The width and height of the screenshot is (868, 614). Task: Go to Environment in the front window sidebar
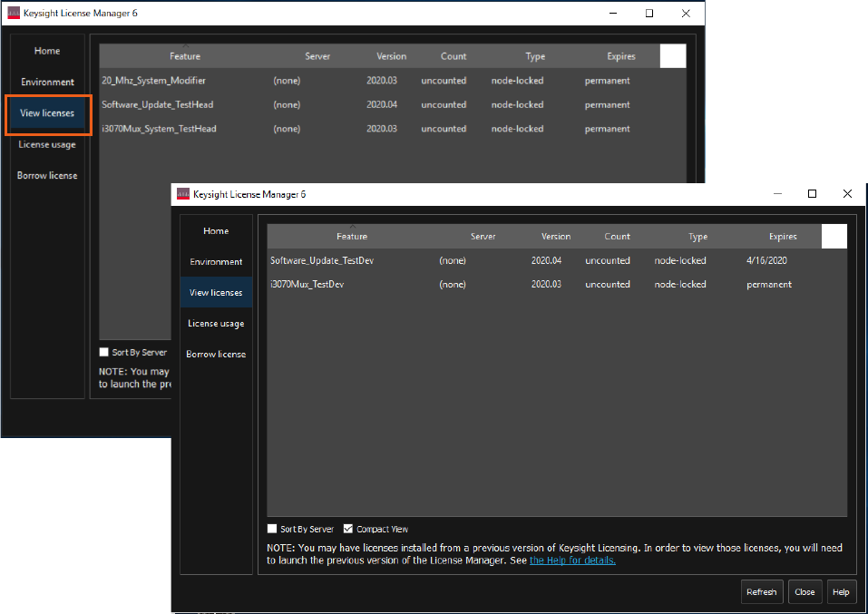coord(216,262)
